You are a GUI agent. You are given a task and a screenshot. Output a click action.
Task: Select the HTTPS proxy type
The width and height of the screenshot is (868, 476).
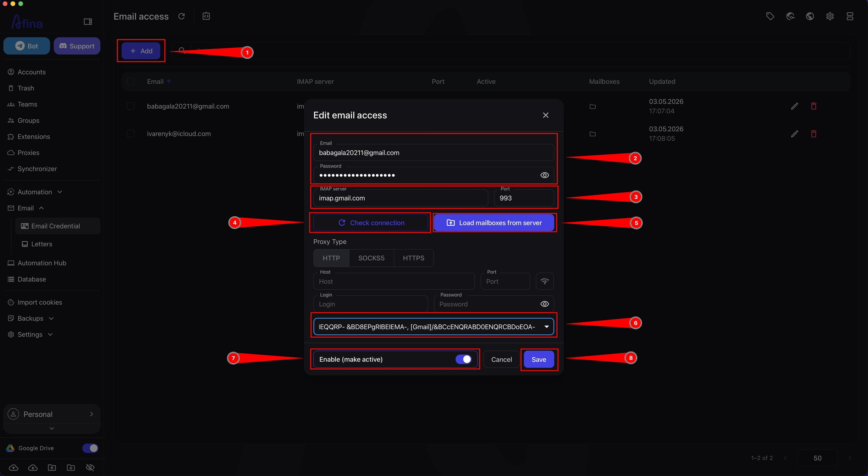point(413,258)
